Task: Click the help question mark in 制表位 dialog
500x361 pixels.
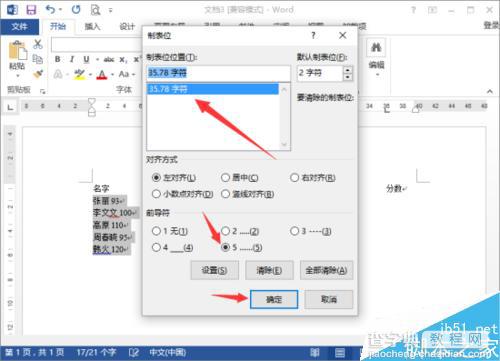Action: pyautogui.click(x=313, y=35)
